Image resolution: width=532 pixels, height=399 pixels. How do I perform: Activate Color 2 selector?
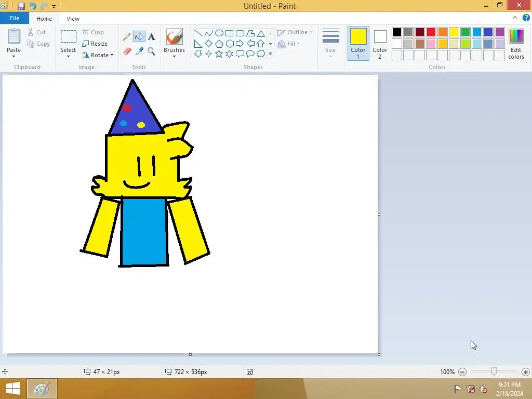coord(380,44)
